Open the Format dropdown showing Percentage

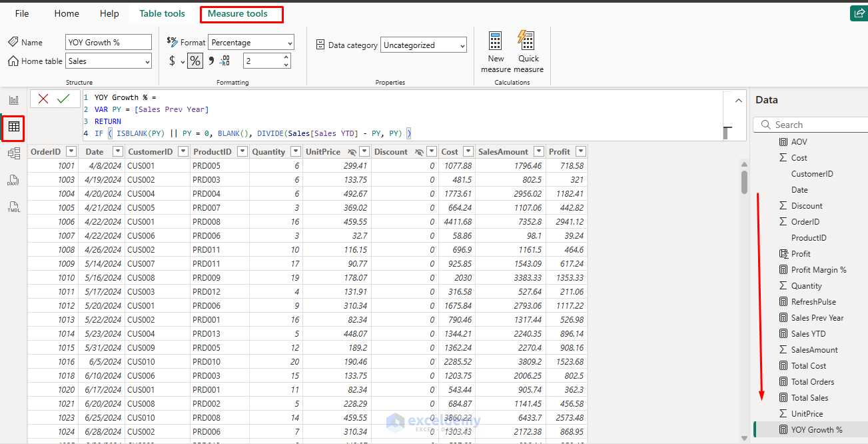pos(251,43)
